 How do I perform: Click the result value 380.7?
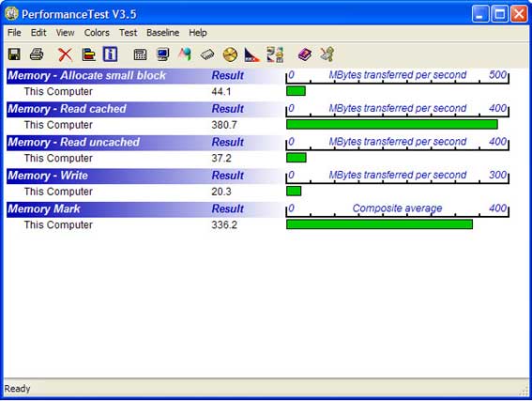224,125
